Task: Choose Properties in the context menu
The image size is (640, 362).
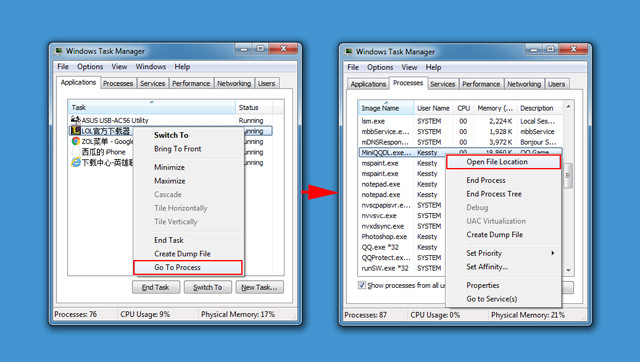Action: point(503,285)
